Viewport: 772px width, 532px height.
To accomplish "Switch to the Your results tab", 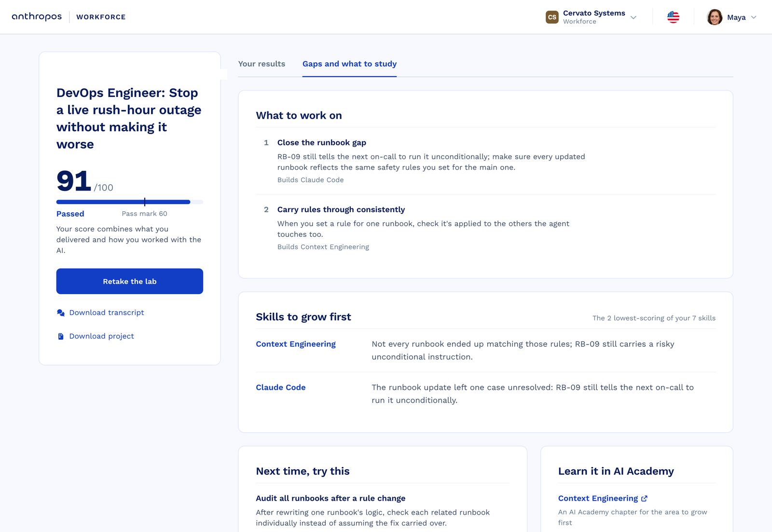I will click(262, 64).
